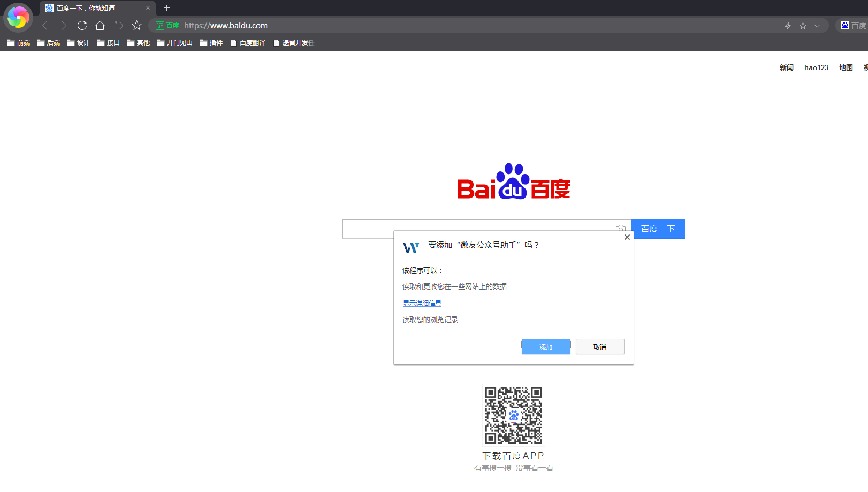The image size is (868, 492).
Task: Click the bookmark star inside the address bar
Action: (803, 26)
